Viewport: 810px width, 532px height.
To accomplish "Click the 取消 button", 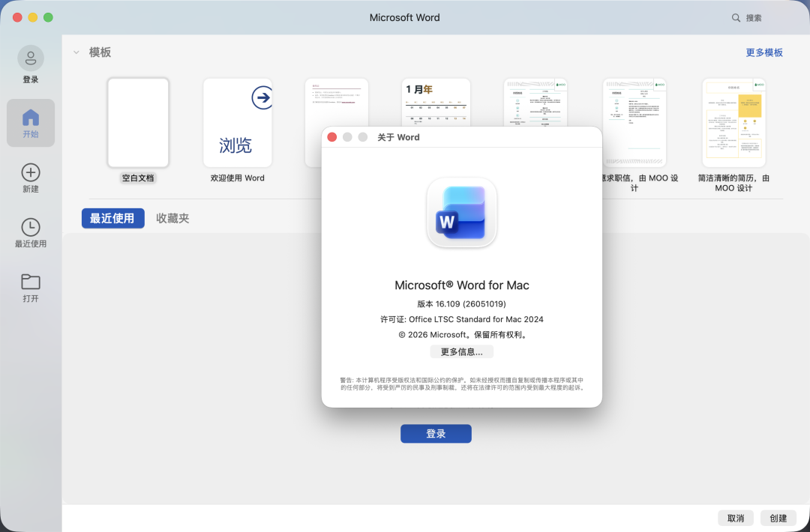I will pyautogui.click(x=736, y=518).
